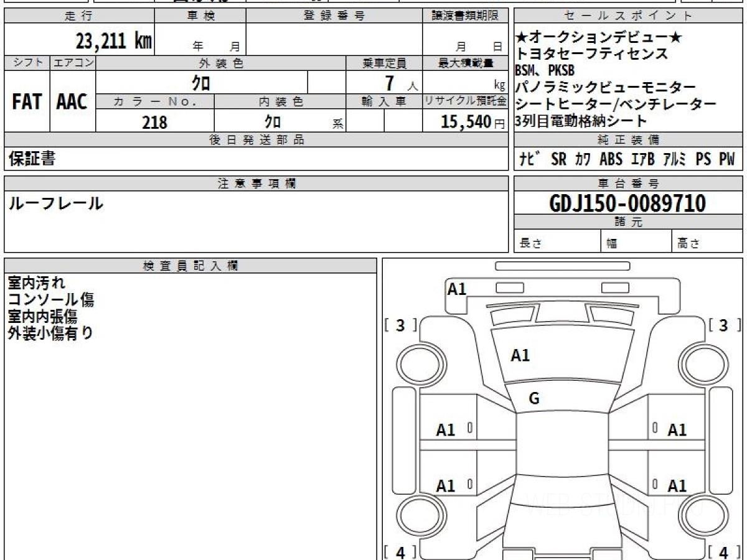Select the FAT shift value

27,102
